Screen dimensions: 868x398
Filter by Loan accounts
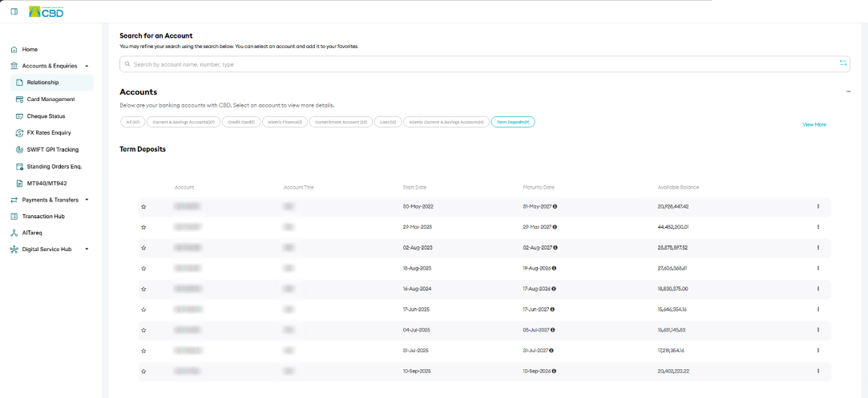tap(388, 123)
